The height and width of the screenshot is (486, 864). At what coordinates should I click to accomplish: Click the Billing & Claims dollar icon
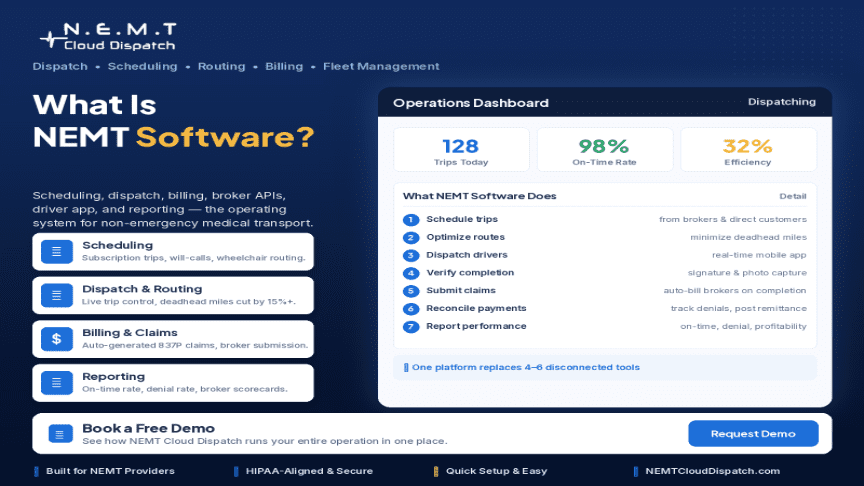point(57,339)
